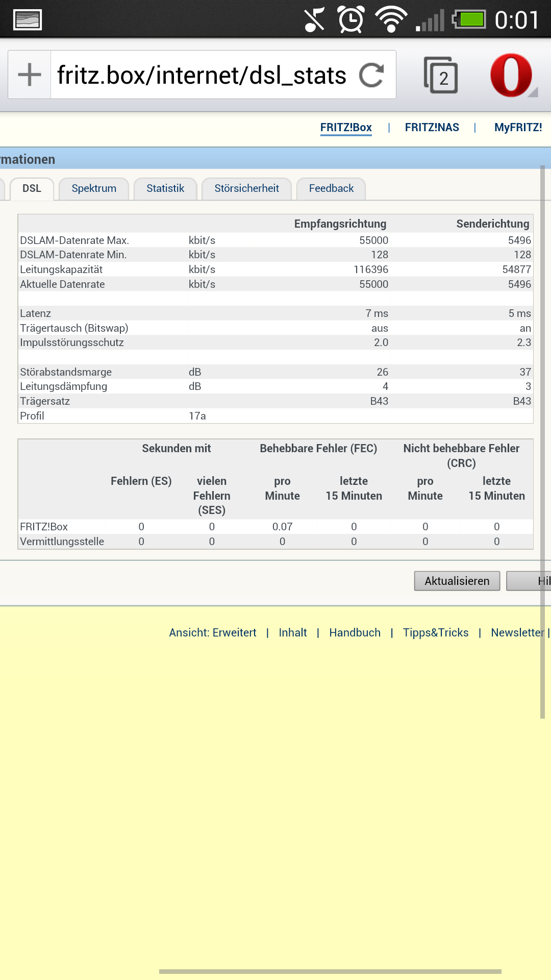Select the Empfangsrichtung column header

[x=340, y=224]
